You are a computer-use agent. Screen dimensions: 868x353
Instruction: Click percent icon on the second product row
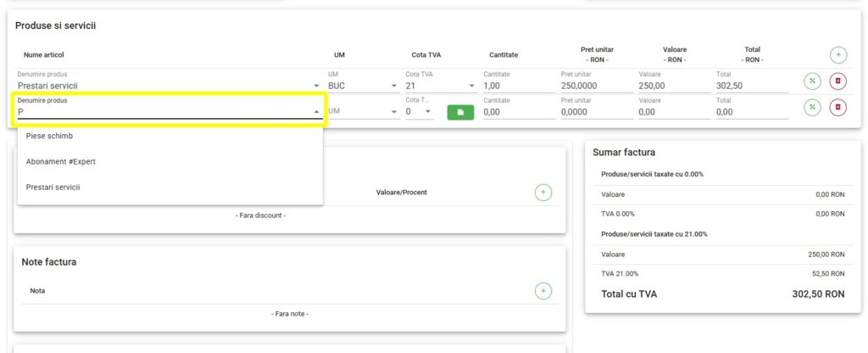pos(812,107)
